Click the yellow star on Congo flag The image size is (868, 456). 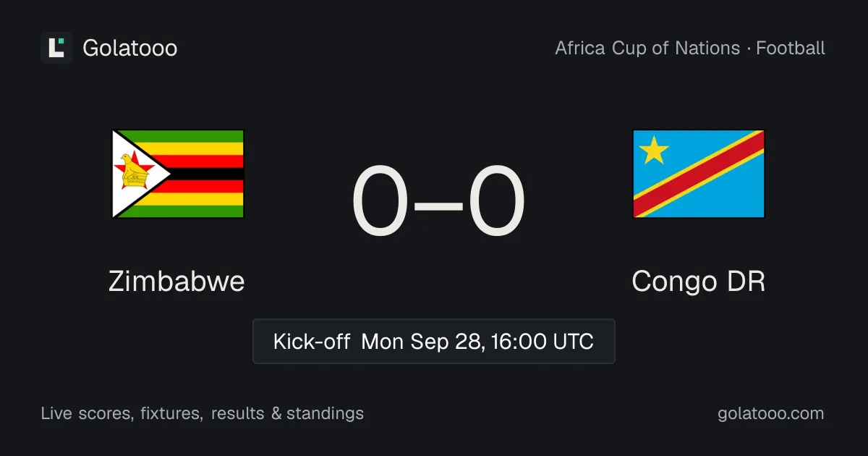pos(655,150)
